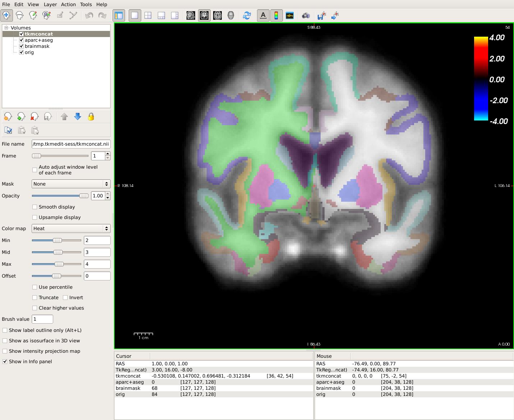The image size is (514, 420).
Task: Open the Layer menu
Action: point(50,4)
